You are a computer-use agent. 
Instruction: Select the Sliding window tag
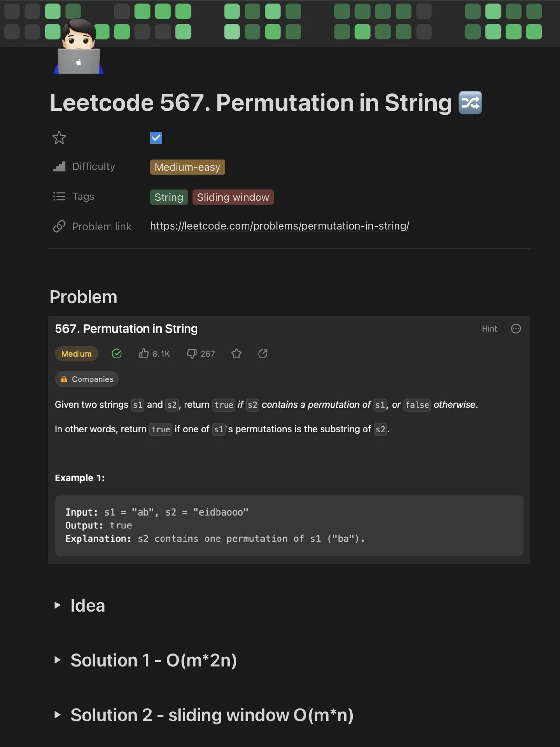233,197
